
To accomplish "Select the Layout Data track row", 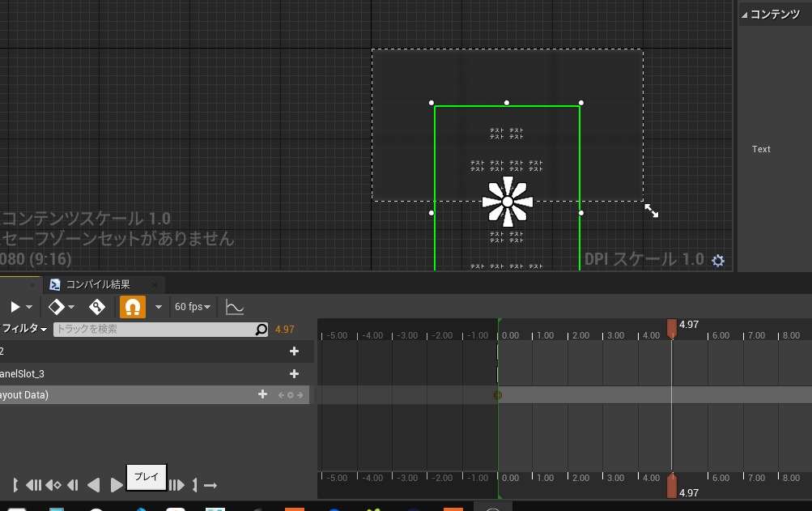I will pyautogui.click(x=155, y=395).
